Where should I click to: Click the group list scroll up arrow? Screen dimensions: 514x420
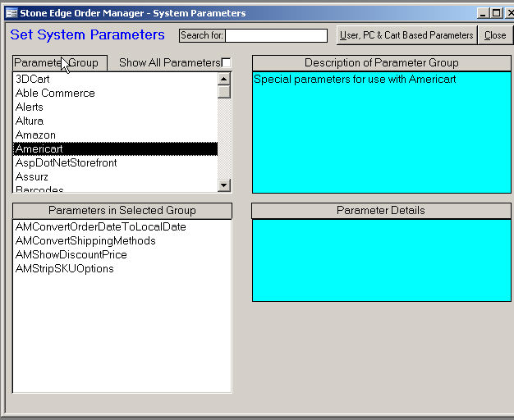(224, 79)
